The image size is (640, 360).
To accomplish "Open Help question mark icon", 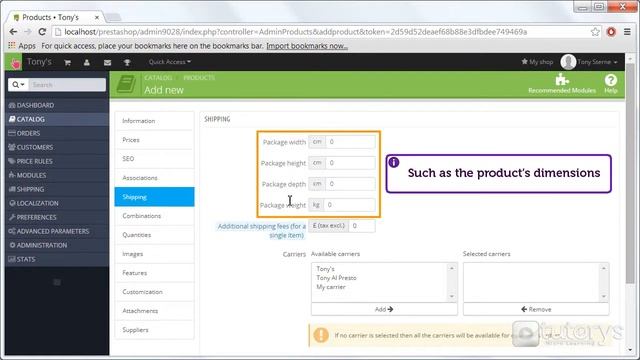I will coord(611,83).
